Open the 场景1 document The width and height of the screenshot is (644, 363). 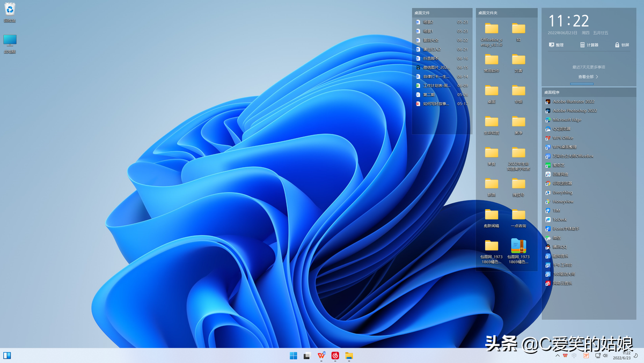(442, 31)
